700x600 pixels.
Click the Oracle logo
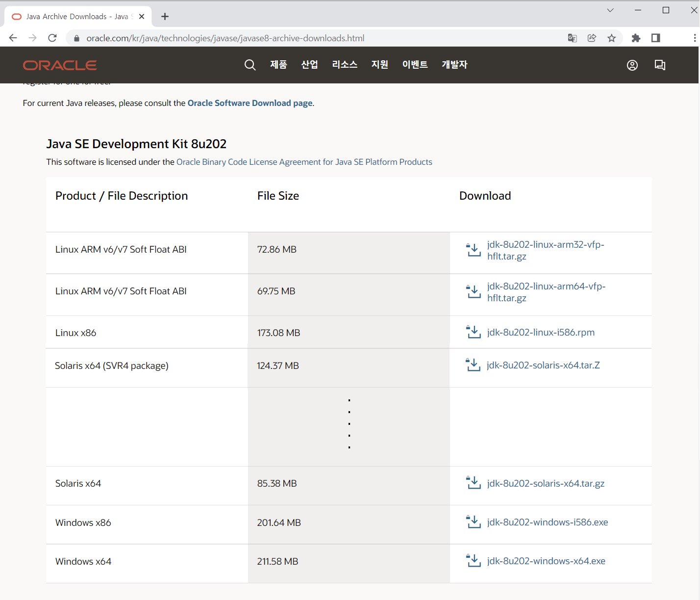(x=59, y=64)
